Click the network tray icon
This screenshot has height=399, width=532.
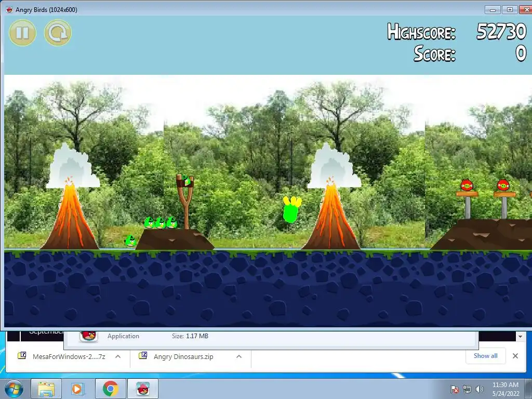click(x=467, y=389)
